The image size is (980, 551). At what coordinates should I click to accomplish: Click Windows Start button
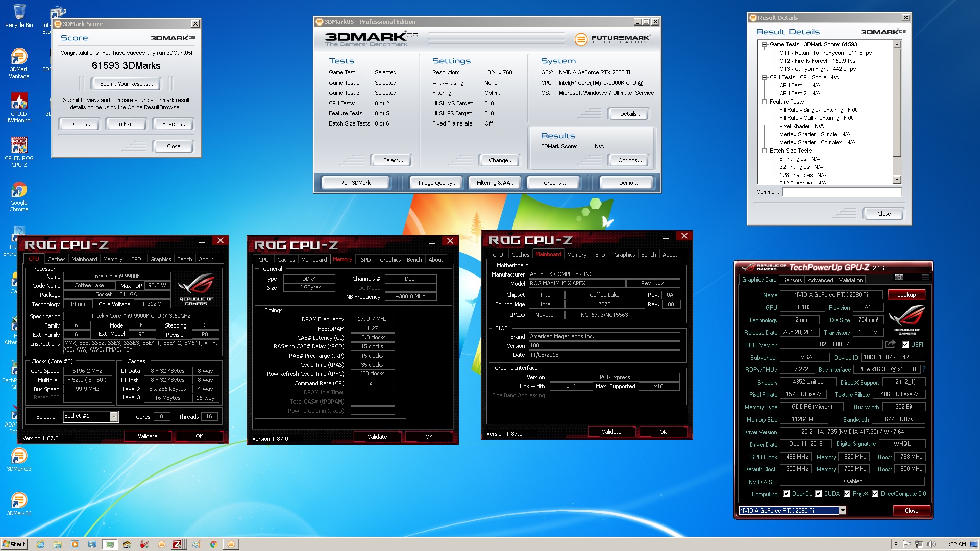pyautogui.click(x=14, y=544)
